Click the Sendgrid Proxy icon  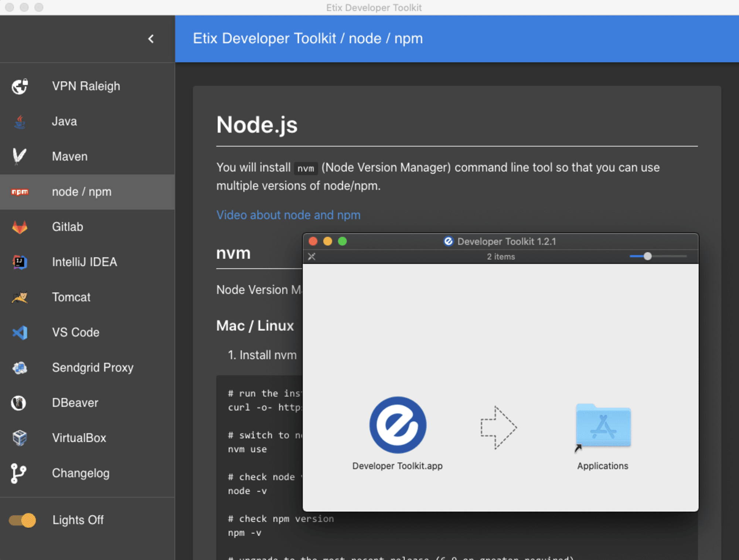[20, 368]
